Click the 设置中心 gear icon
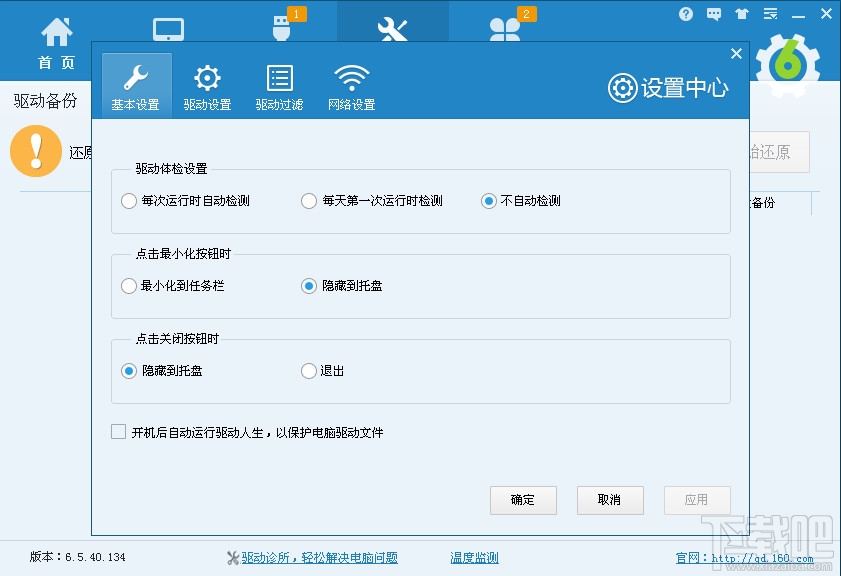 tap(622, 88)
